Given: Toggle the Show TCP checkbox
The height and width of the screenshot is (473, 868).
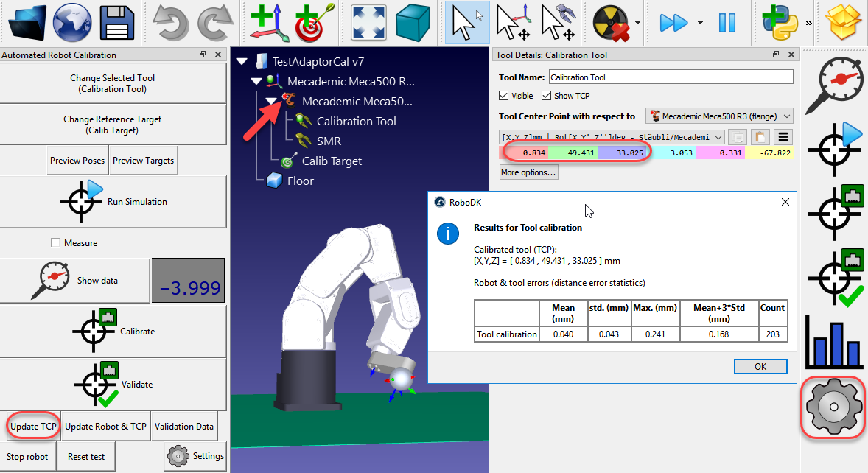Looking at the screenshot, I should (547, 95).
